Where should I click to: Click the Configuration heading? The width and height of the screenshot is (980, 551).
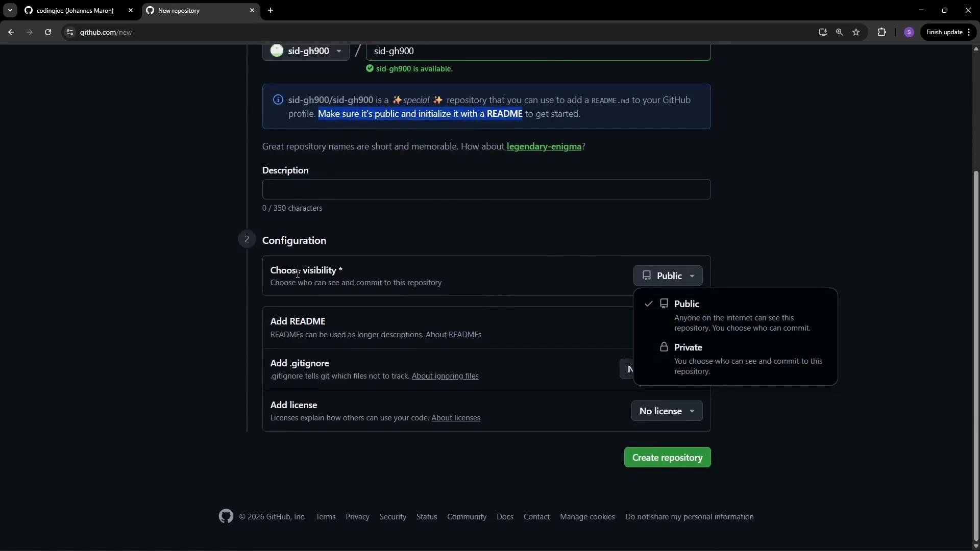tap(294, 240)
